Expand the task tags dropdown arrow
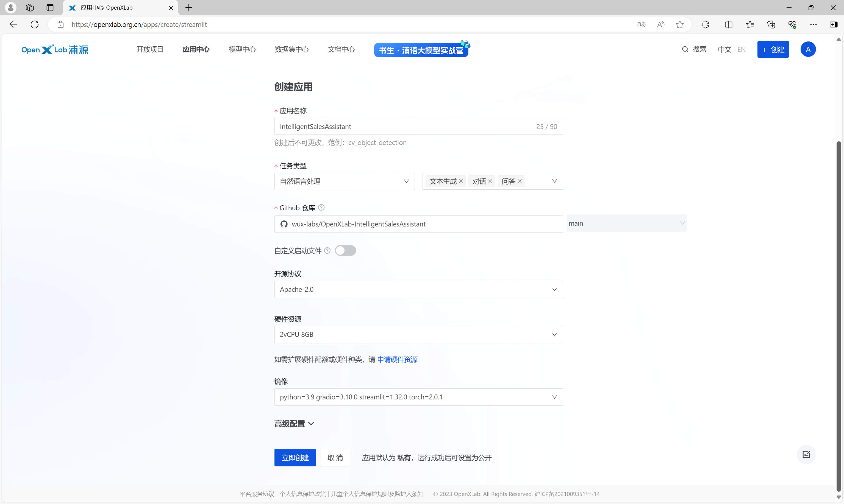The height and width of the screenshot is (504, 844). 554,181
